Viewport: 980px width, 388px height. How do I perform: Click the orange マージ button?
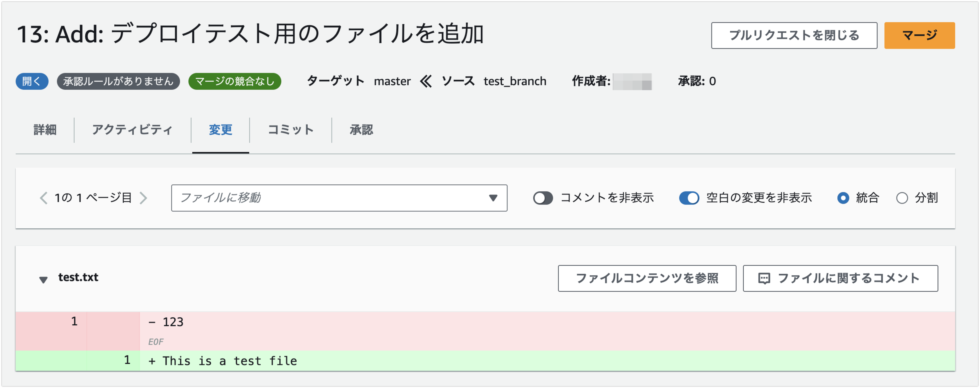click(919, 35)
